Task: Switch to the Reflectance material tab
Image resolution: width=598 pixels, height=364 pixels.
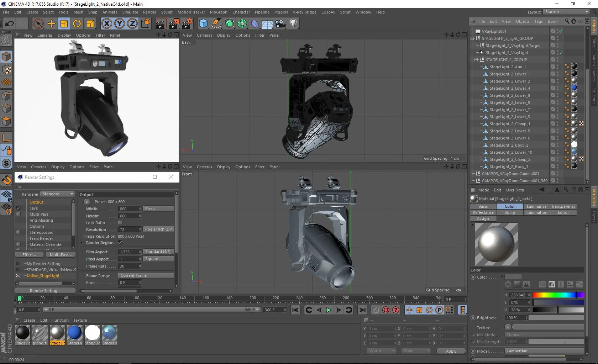Action: 483,212
